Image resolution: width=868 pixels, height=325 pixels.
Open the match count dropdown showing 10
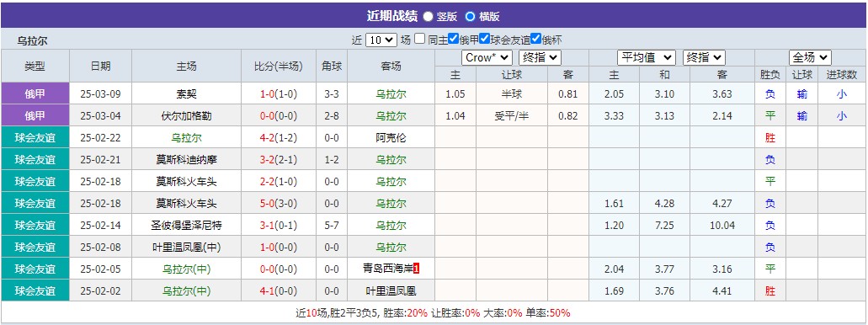click(x=381, y=40)
